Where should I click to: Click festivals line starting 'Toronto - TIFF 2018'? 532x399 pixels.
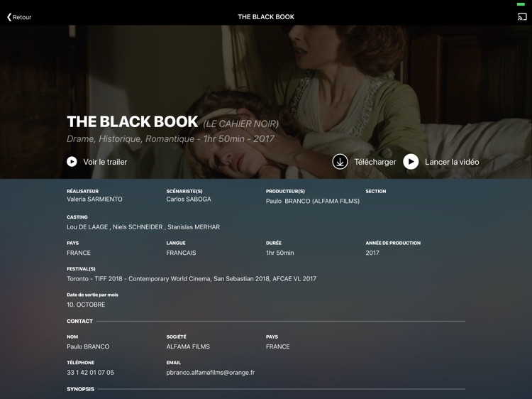pyautogui.click(x=192, y=279)
